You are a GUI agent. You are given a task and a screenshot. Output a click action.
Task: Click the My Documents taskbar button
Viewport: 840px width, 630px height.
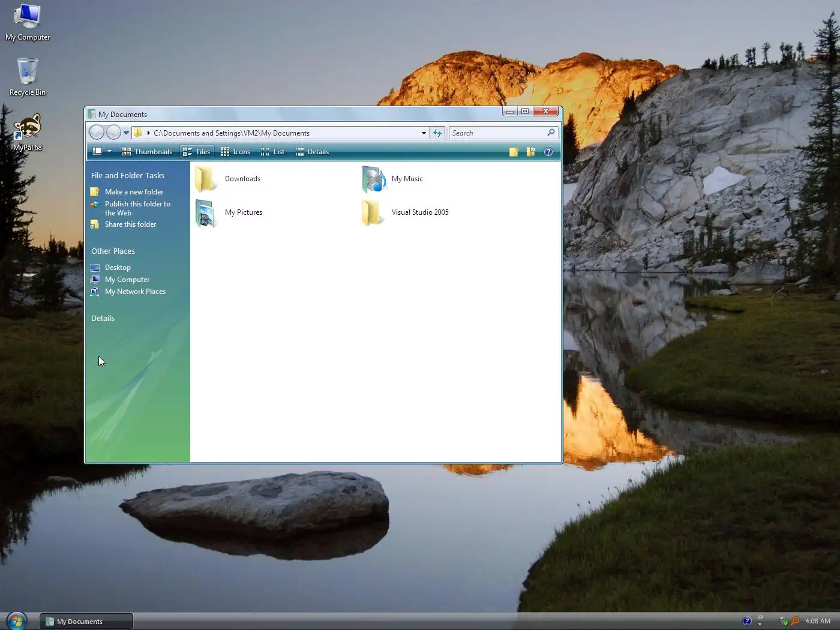pyautogui.click(x=86, y=621)
